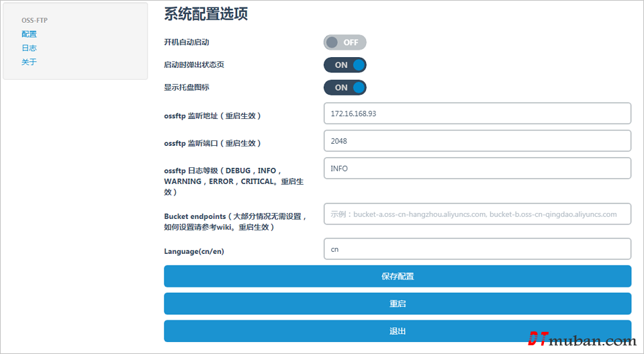
Task: Select the Language field containing cn
Action: [x=477, y=249]
